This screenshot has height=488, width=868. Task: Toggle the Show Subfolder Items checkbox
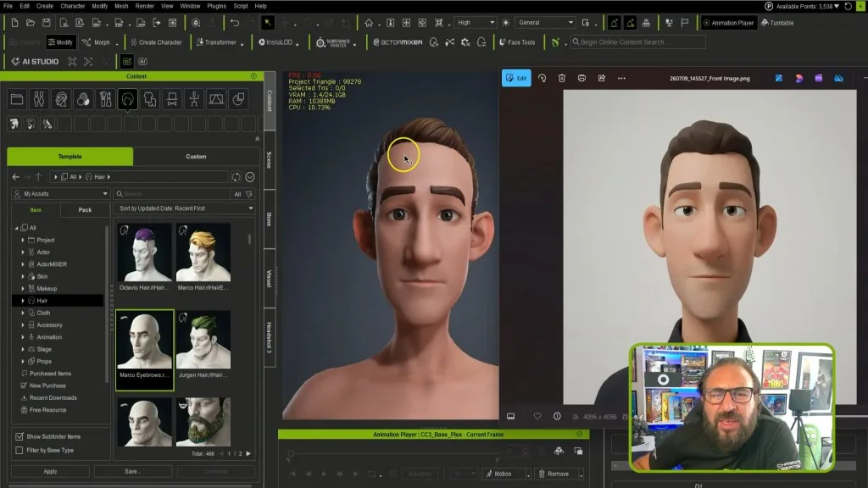click(x=19, y=436)
